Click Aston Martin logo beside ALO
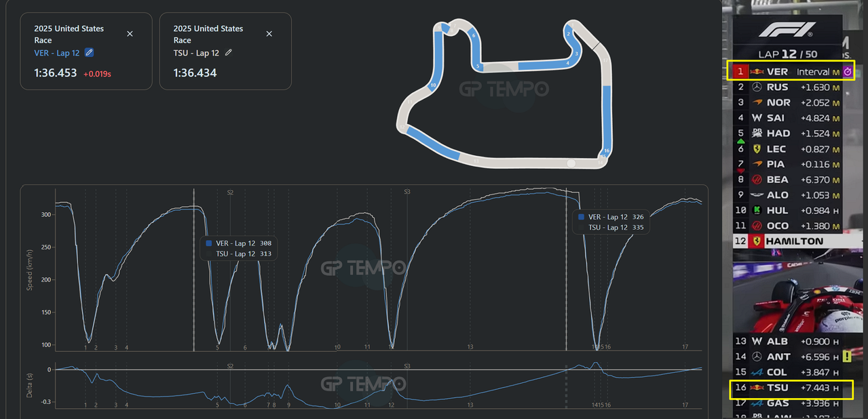Viewport: 868px width, 419px height. (757, 195)
